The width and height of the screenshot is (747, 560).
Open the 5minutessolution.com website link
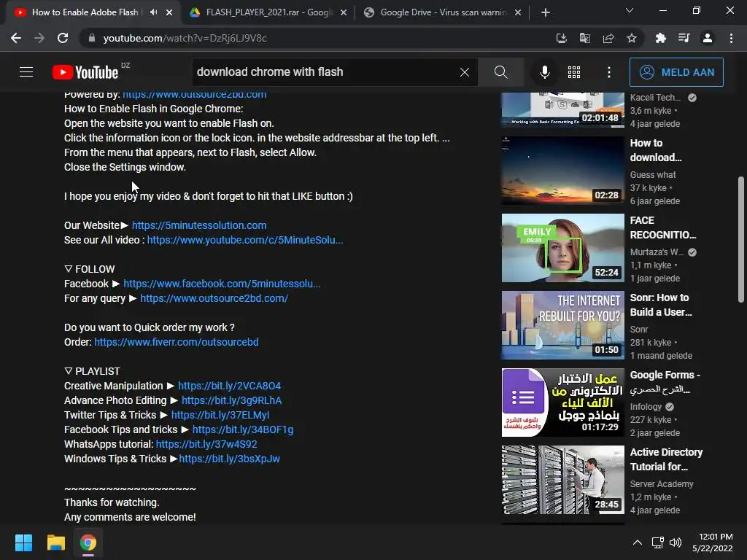[199, 225]
